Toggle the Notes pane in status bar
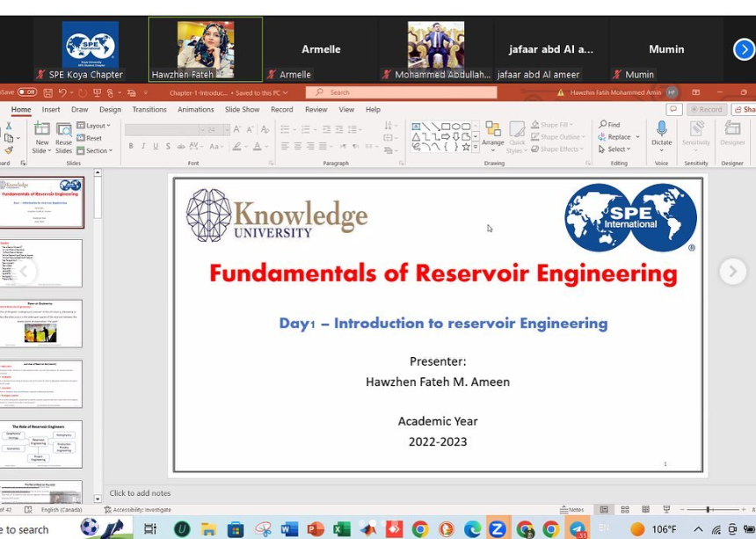The image size is (756, 539). 571,510
